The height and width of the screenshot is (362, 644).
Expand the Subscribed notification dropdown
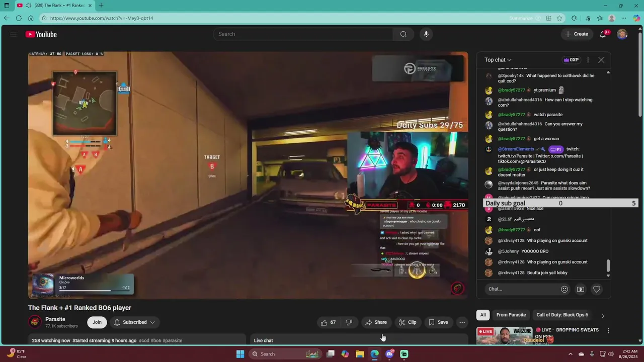coord(134,322)
